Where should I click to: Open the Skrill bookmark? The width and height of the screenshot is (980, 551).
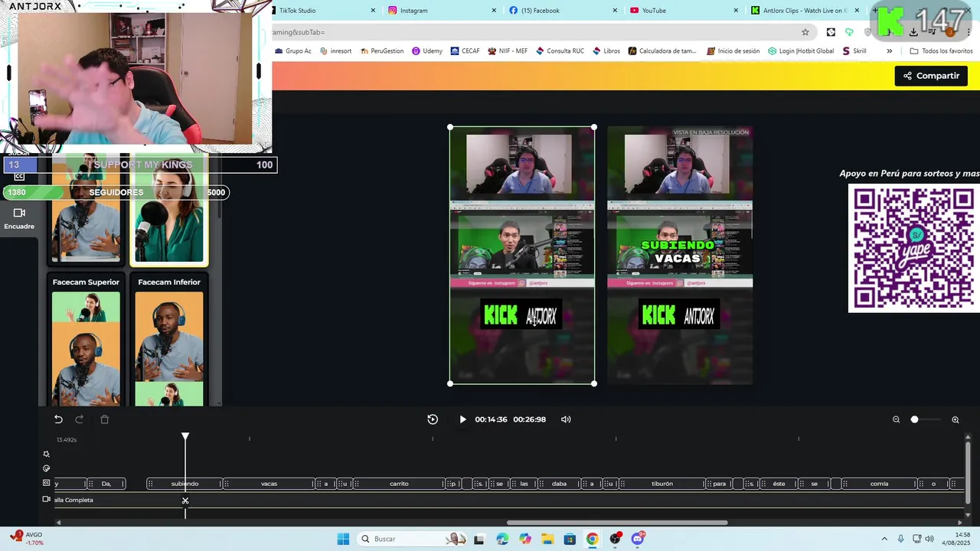coord(854,51)
